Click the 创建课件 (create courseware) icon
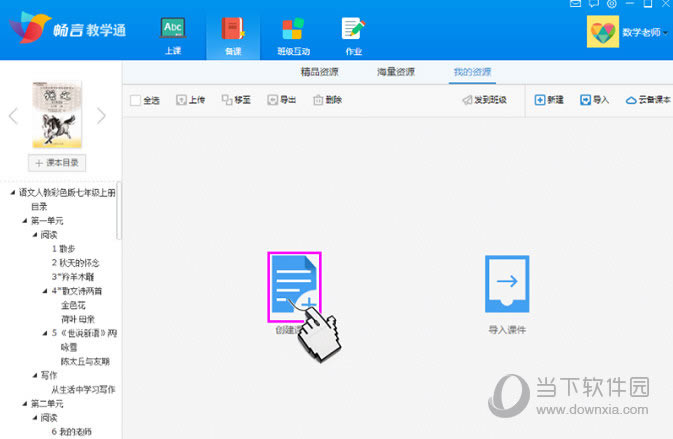 click(294, 285)
